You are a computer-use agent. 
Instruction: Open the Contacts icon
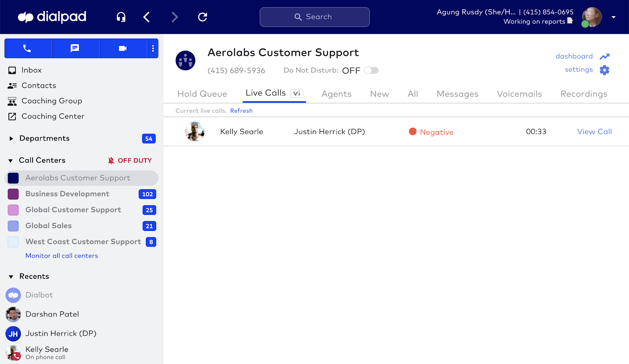pos(12,86)
